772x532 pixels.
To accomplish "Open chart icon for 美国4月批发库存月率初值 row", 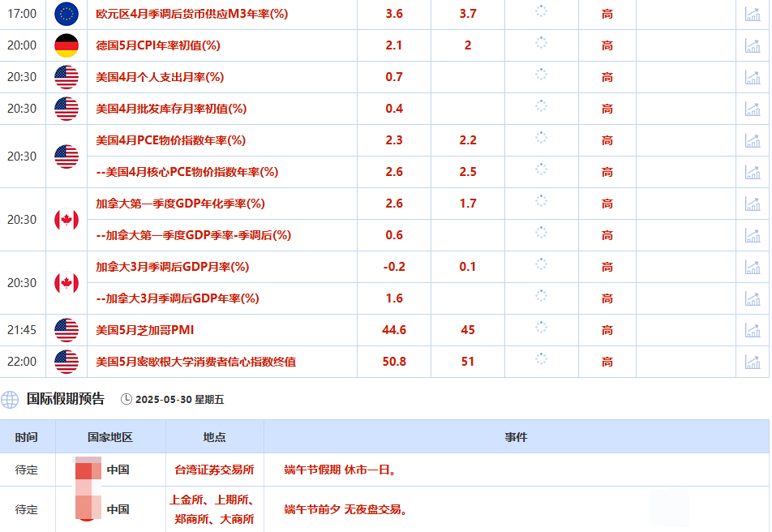I will (x=753, y=109).
